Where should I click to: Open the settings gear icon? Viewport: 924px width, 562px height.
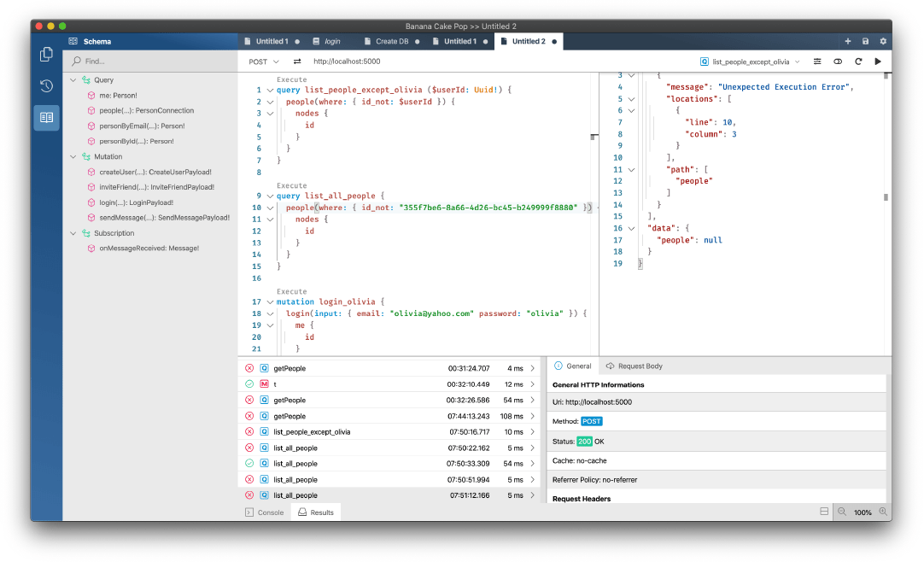883,41
